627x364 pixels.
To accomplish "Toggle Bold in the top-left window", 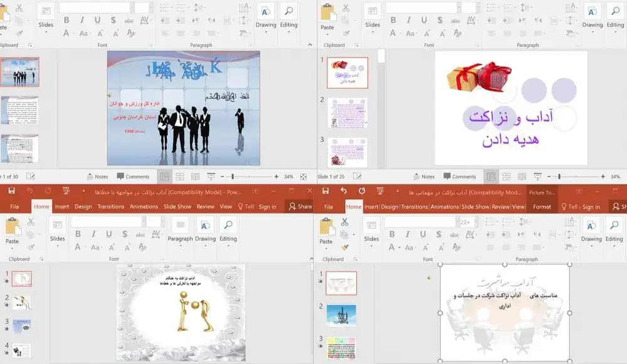I will point(66,20).
